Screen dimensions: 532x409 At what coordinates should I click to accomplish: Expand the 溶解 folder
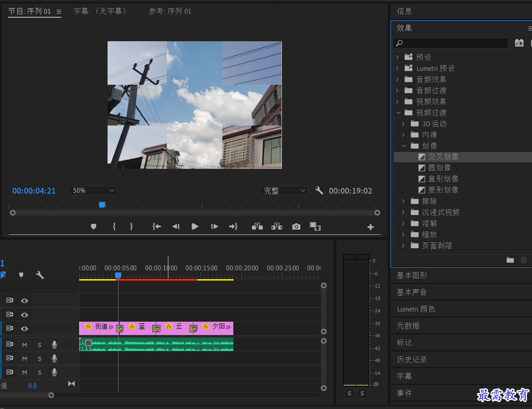pos(403,223)
